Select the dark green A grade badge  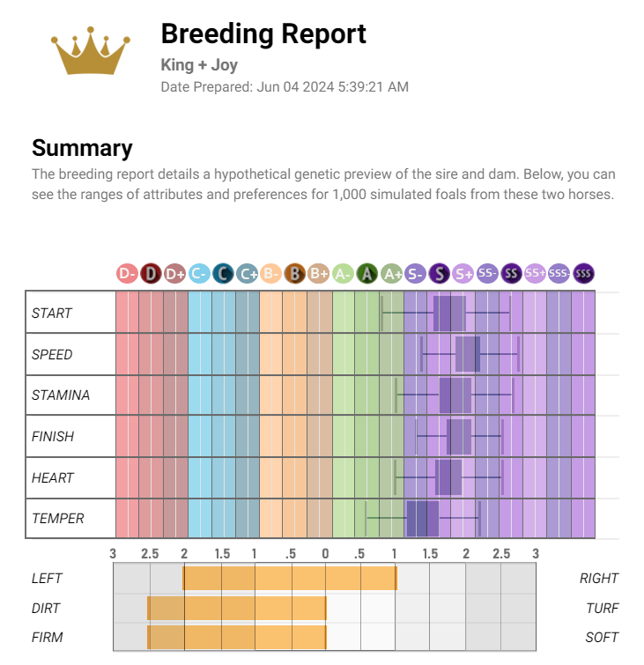[367, 274]
